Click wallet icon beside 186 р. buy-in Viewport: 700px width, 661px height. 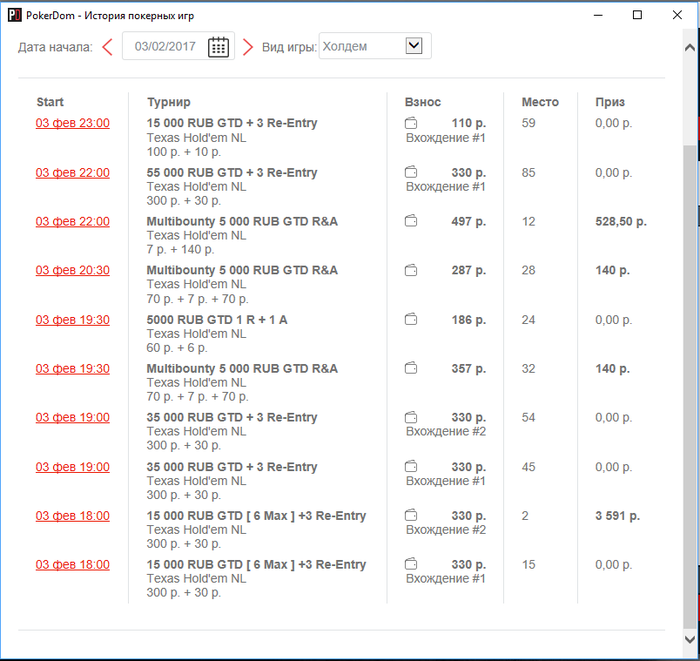(x=411, y=320)
